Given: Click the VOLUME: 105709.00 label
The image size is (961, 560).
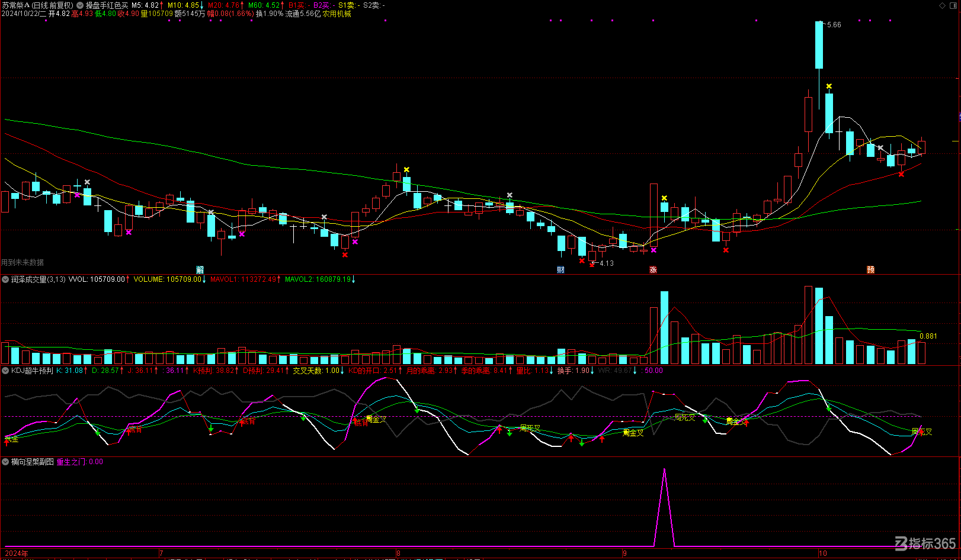Looking at the screenshot, I should pyautogui.click(x=168, y=279).
